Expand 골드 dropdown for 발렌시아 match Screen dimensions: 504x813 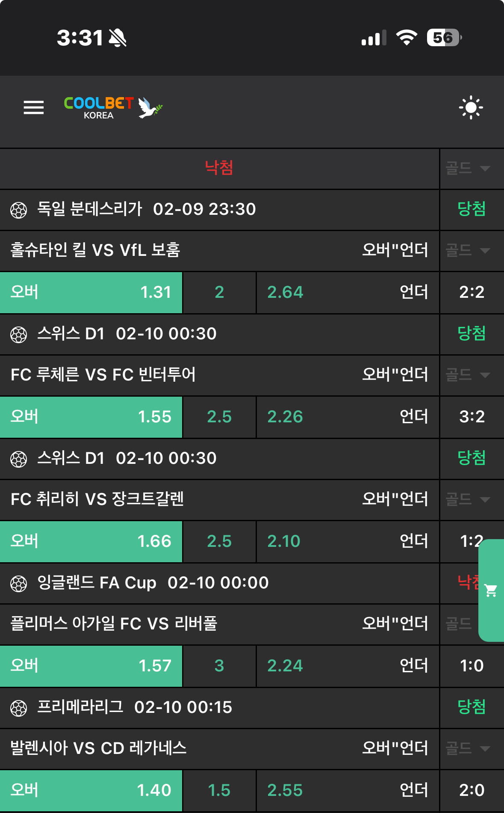click(x=468, y=748)
